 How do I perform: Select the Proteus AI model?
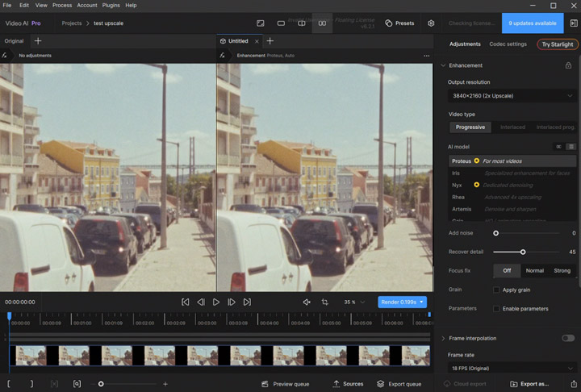(512, 161)
